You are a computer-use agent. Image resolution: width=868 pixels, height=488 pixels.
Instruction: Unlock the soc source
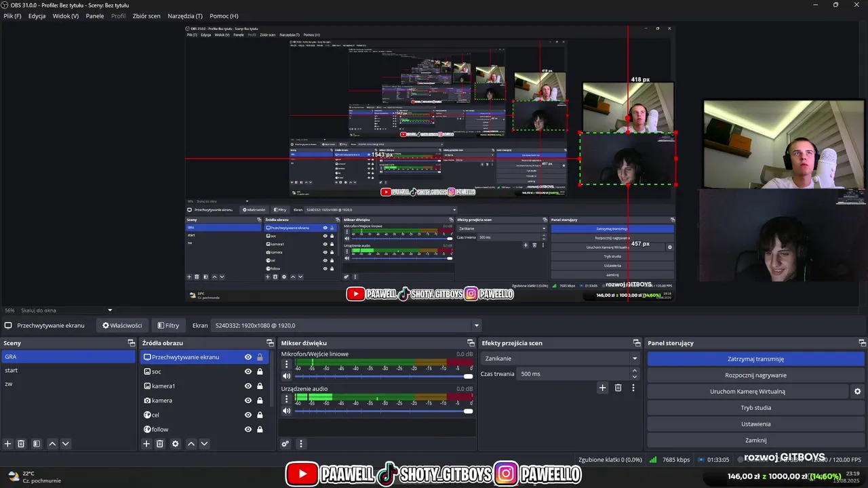[260, 371]
